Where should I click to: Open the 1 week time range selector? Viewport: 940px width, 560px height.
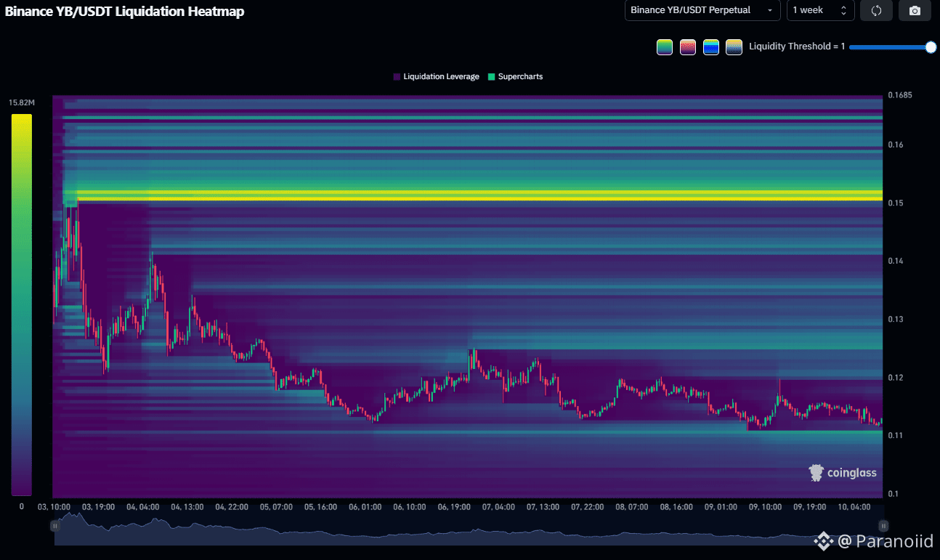(820, 10)
